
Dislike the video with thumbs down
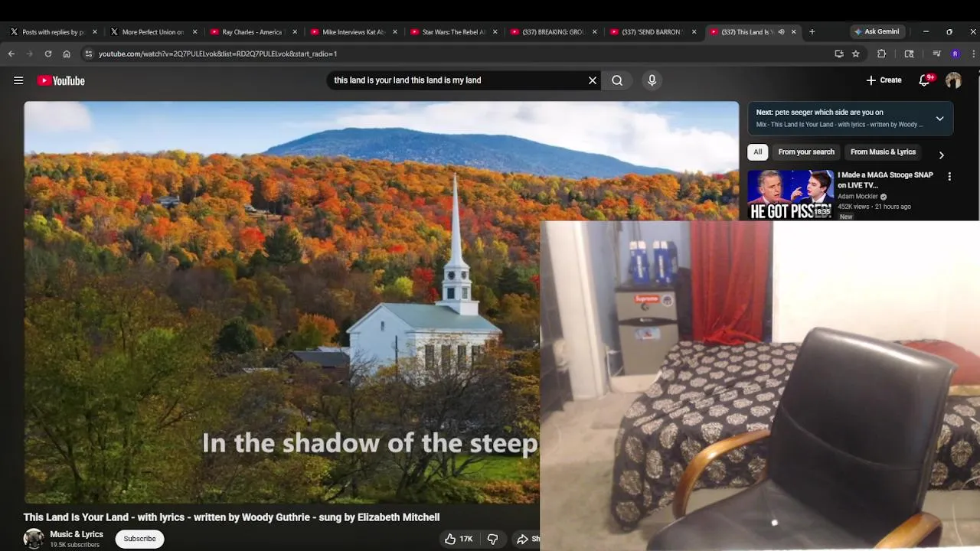(493, 539)
